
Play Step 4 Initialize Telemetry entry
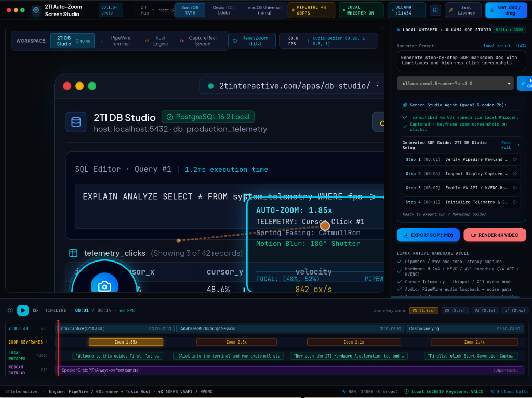tap(515, 202)
